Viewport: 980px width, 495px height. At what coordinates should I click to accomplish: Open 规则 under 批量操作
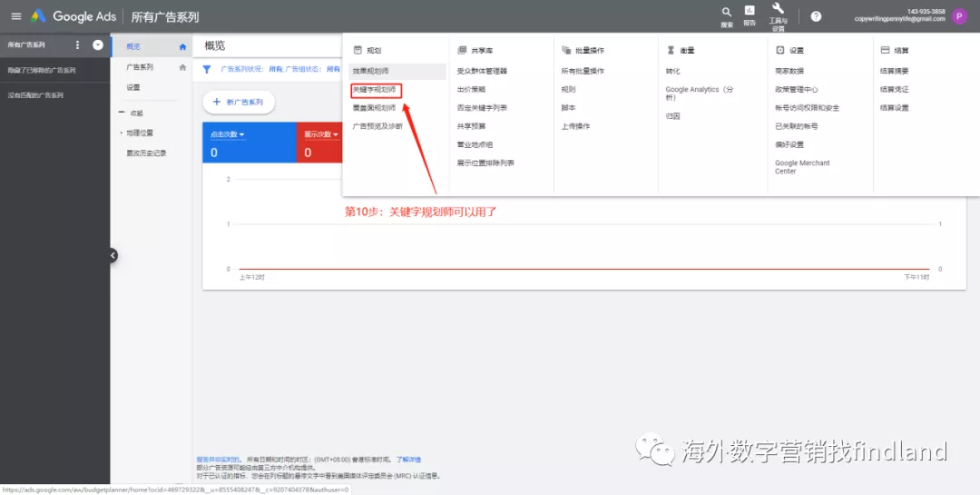[568, 90]
